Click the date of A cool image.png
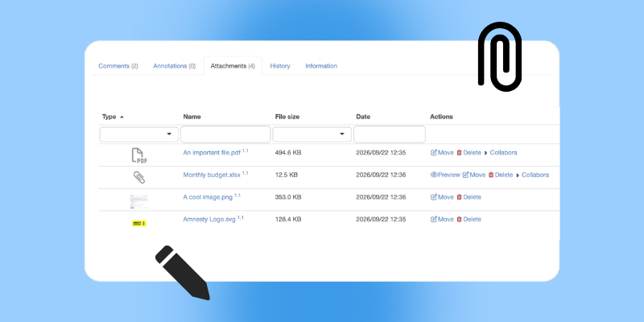The height and width of the screenshot is (322, 644). click(381, 197)
